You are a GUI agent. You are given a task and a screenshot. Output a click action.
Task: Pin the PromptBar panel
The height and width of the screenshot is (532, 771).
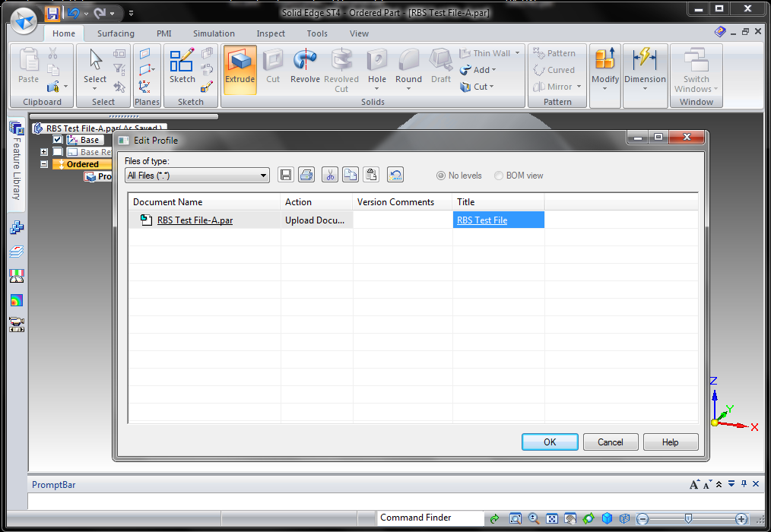(x=744, y=484)
